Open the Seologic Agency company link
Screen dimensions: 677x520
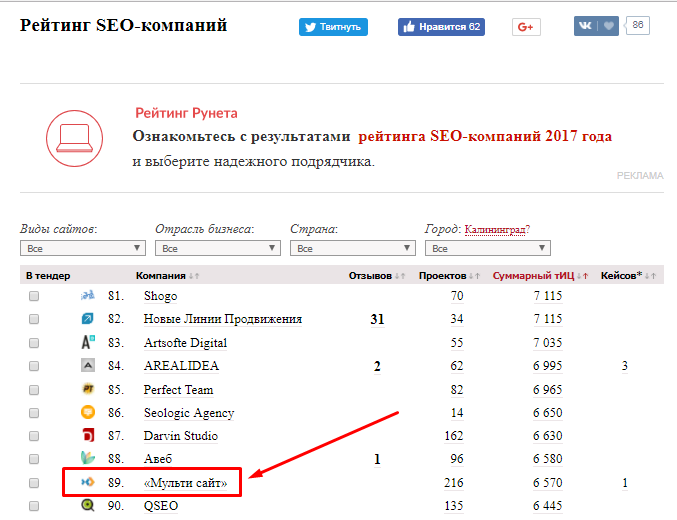tap(189, 413)
